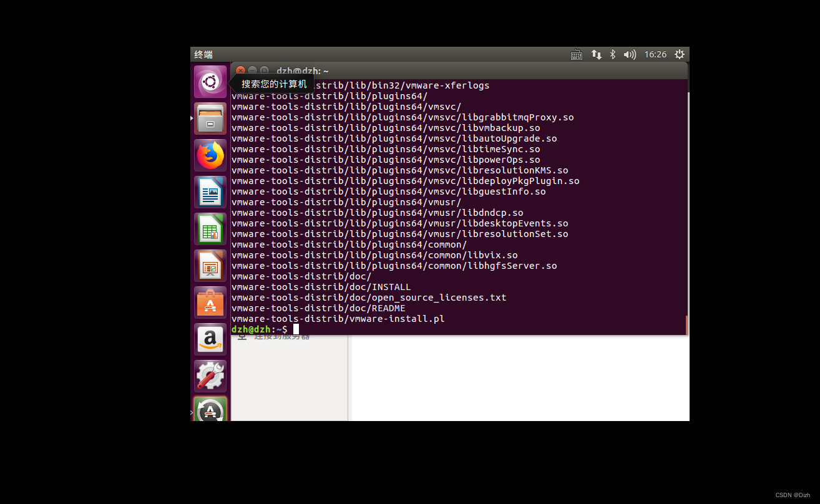Maximize the terminal window
This screenshot has height=504, width=820.
tap(264, 70)
